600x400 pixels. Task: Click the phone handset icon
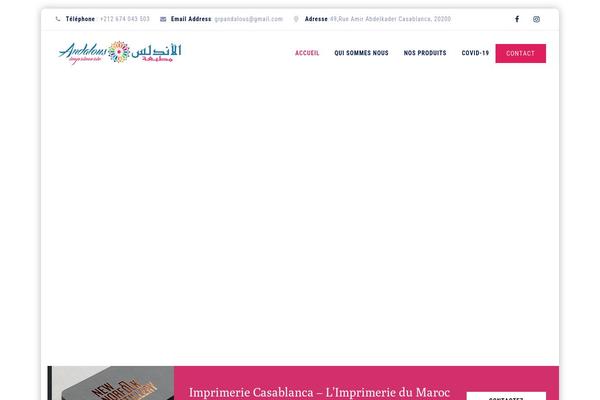click(58, 19)
